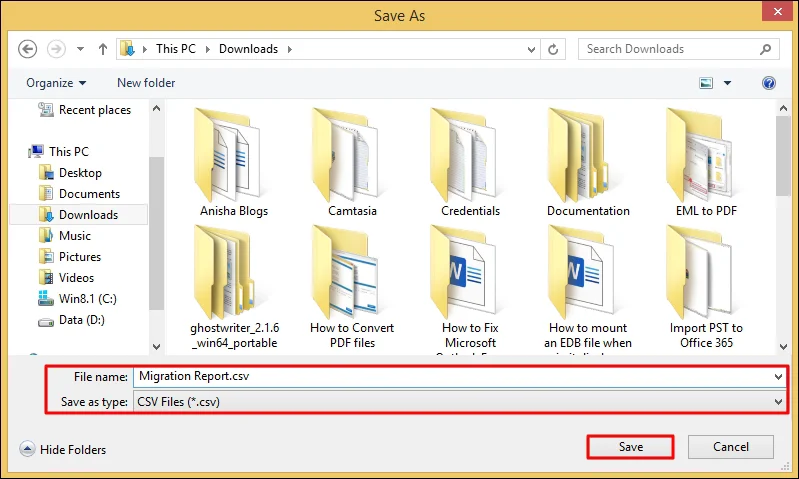The height and width of the screenshot is (479, 799).
Task: Open recent locations dropdown arrow
Action: [80, 49]
